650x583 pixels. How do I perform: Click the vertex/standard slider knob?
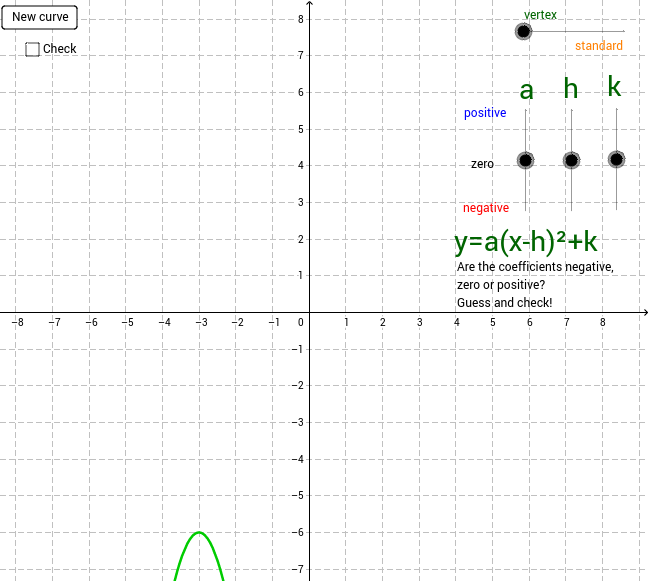pyautogui.click(x=524, y=31)
